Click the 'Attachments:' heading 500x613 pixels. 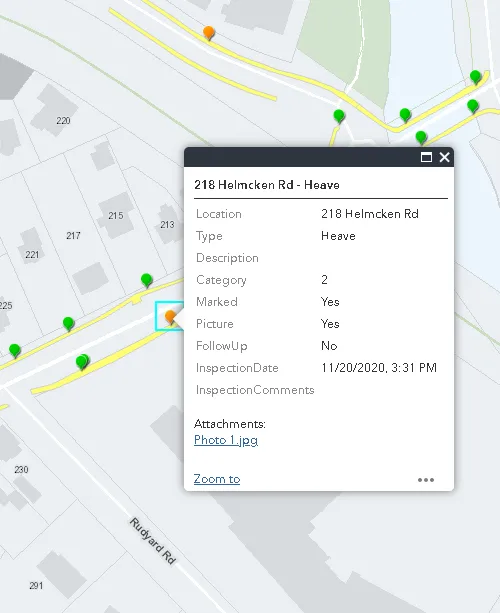pos(230,424)
